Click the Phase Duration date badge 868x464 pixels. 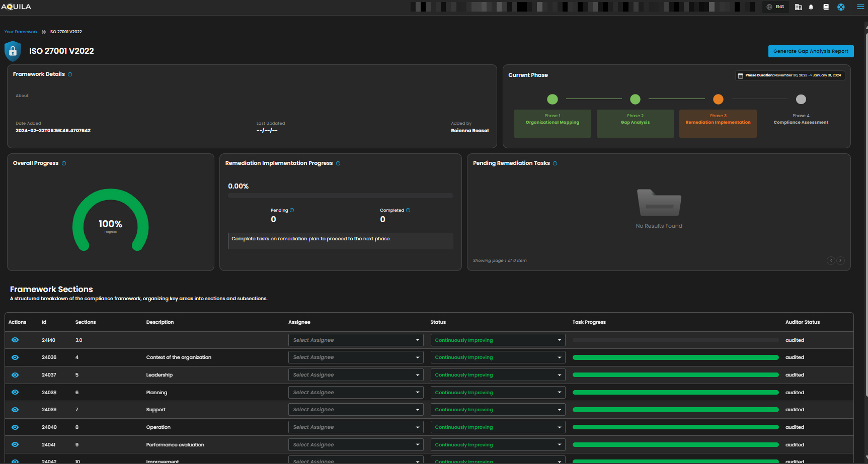click(x=790, y=75)
